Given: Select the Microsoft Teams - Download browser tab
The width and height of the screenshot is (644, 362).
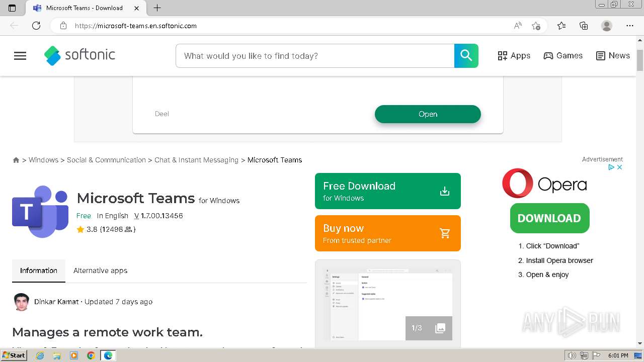Looking at the screenshot, I should (86, 8).
